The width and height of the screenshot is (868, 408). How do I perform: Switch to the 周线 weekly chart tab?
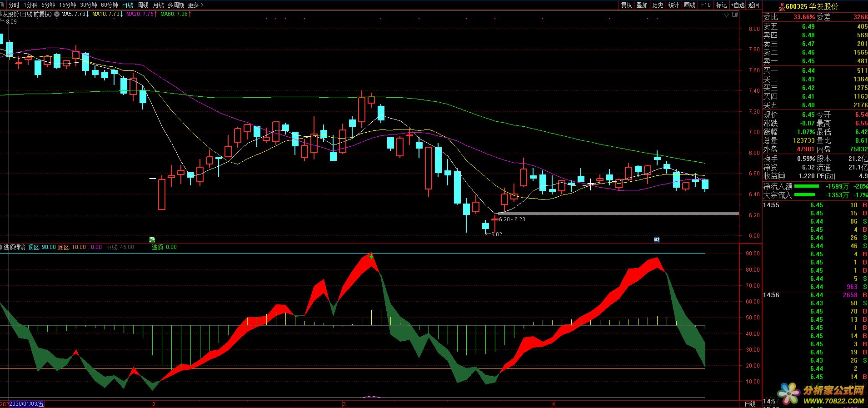tap(143, 5)
